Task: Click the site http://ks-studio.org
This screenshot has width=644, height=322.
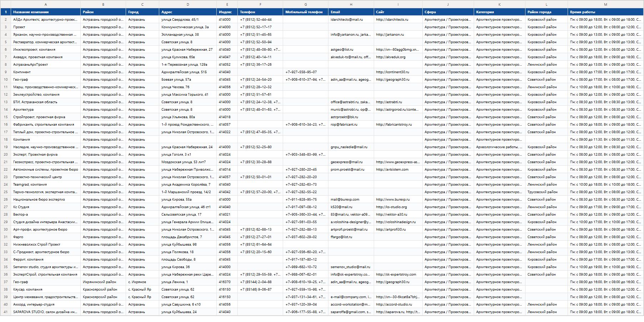Action: 398,207
